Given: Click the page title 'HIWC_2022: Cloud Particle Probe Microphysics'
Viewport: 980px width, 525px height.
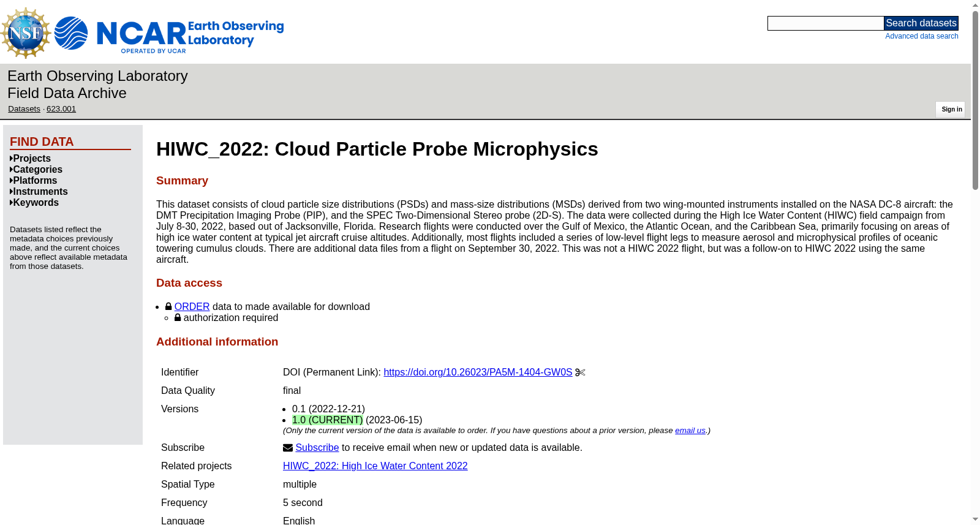Looking at the screenshot, I should (377, 149).
